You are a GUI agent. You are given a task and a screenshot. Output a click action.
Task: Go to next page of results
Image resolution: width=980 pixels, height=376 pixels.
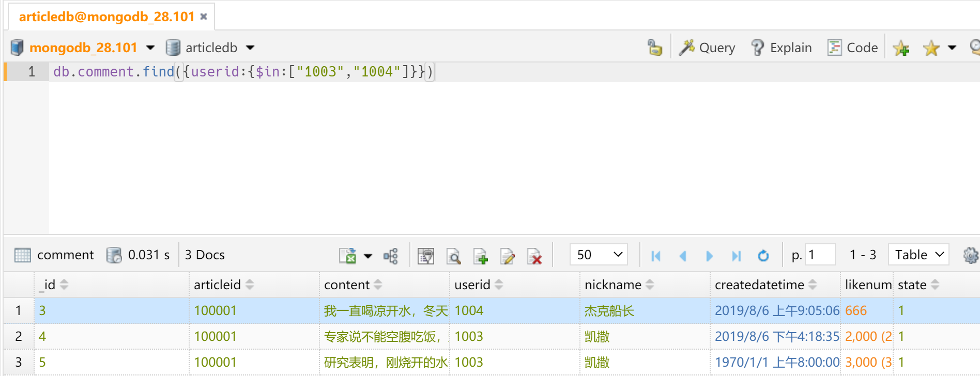(x=710, y=256)
